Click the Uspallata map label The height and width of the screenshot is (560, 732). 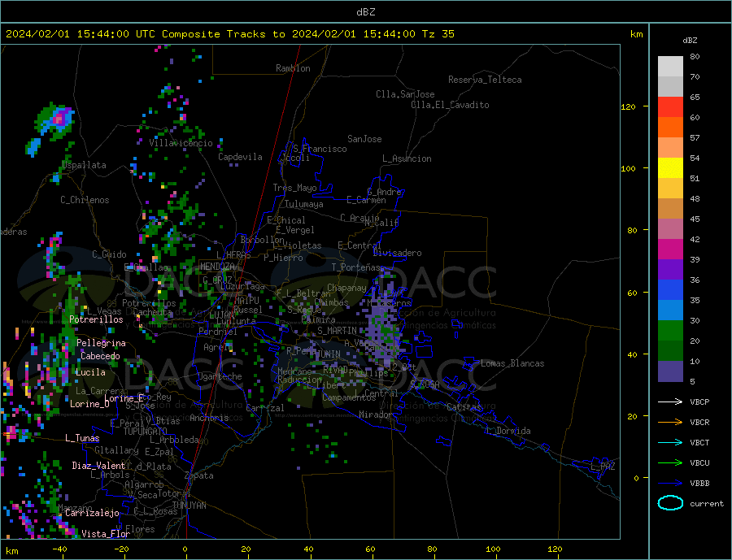(x=84, y=165)
